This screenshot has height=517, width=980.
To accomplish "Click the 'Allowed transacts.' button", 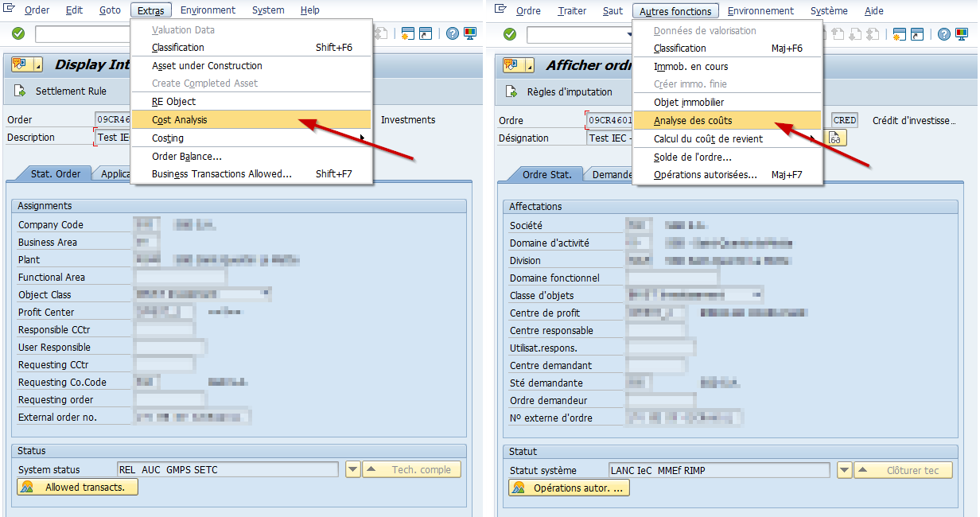I will [x=76, y=486].
